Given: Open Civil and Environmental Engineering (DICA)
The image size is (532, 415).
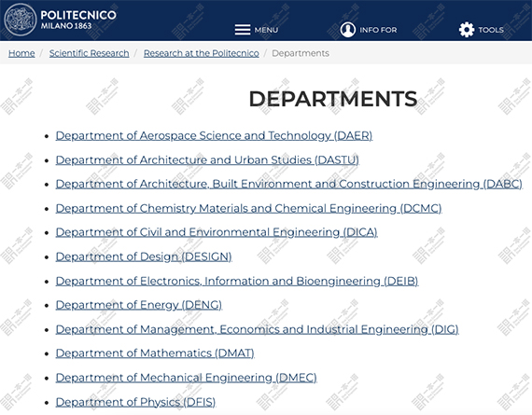Looking at the screenshot, I should tap(217, 232).
